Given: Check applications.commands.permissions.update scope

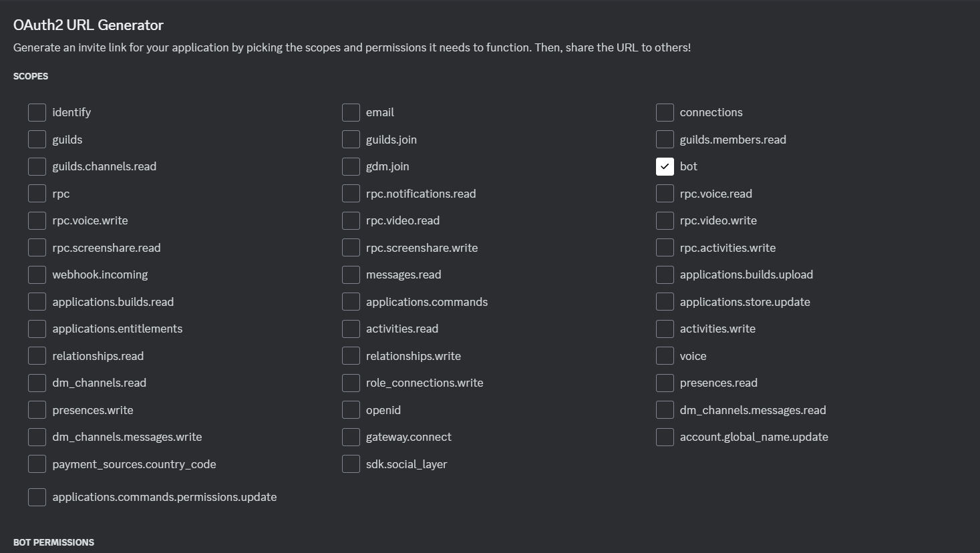Looking at the screenshot, I should pos(37,497).
